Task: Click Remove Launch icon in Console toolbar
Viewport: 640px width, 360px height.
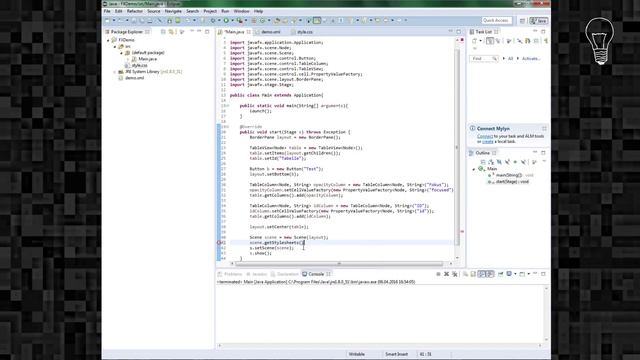Action: pos(447,274)
